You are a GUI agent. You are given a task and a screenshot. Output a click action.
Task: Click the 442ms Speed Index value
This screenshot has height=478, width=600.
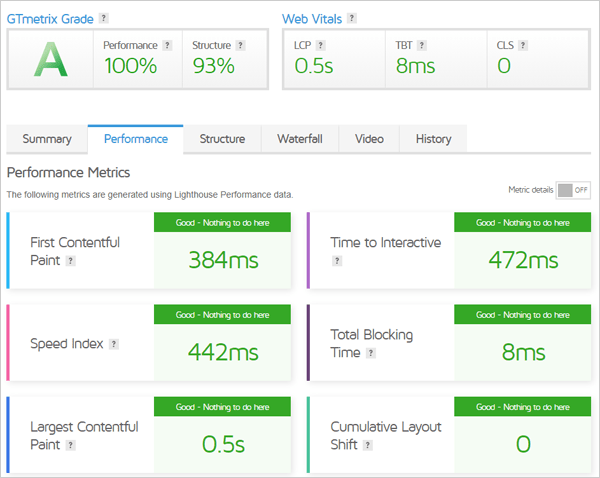coord(223,352)
